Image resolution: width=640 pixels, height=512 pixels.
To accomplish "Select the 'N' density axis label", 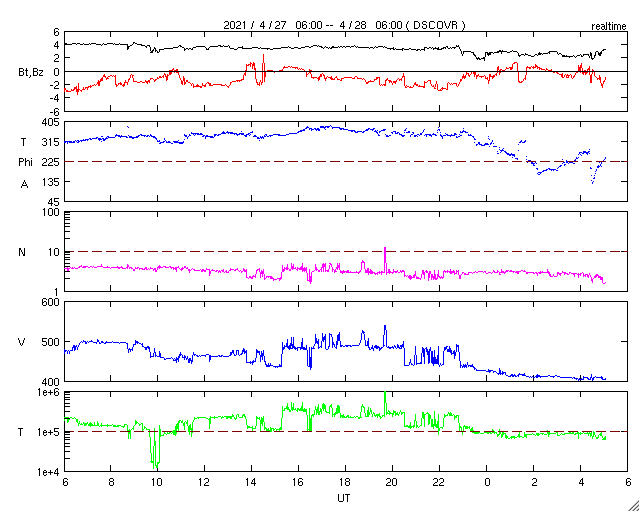I will point(22,252).
